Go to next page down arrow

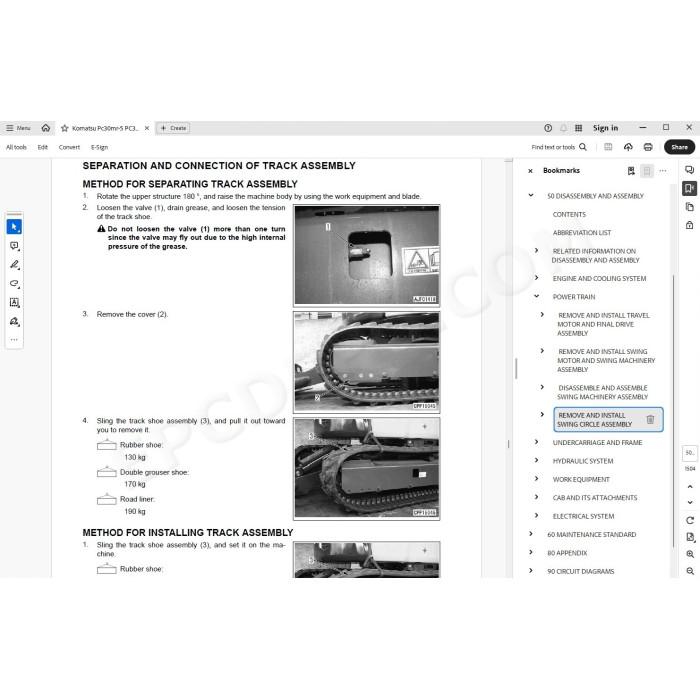click(x=690, y=502)
